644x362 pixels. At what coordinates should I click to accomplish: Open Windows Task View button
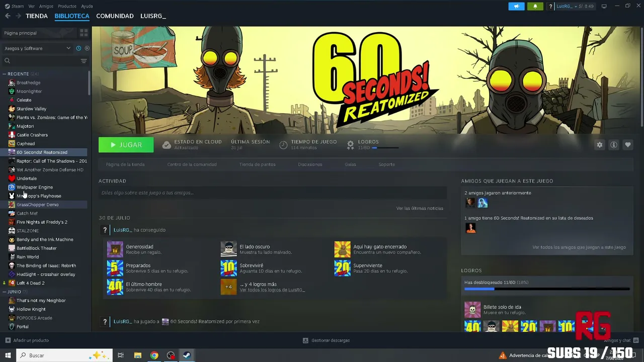point(121,355)
